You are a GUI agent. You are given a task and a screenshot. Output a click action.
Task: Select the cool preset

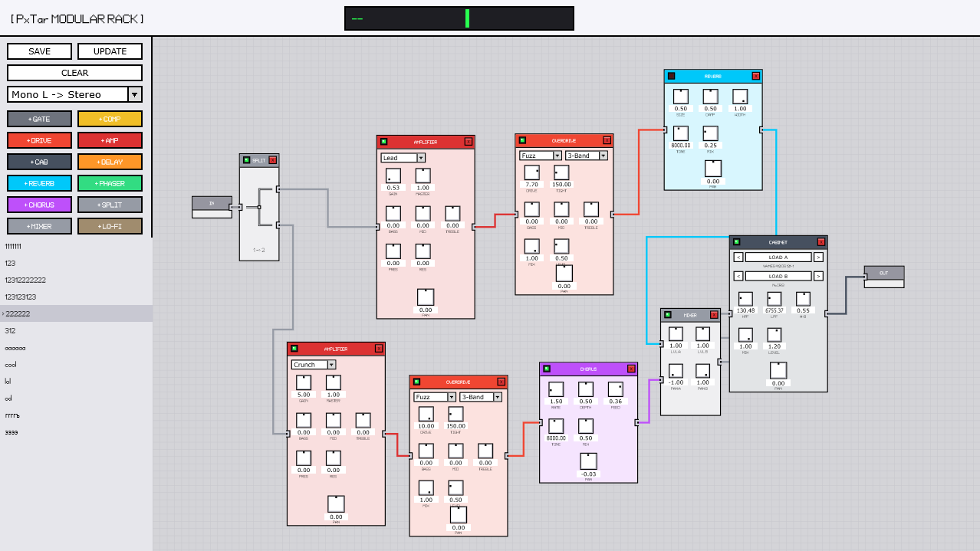[x=76, y=365]
